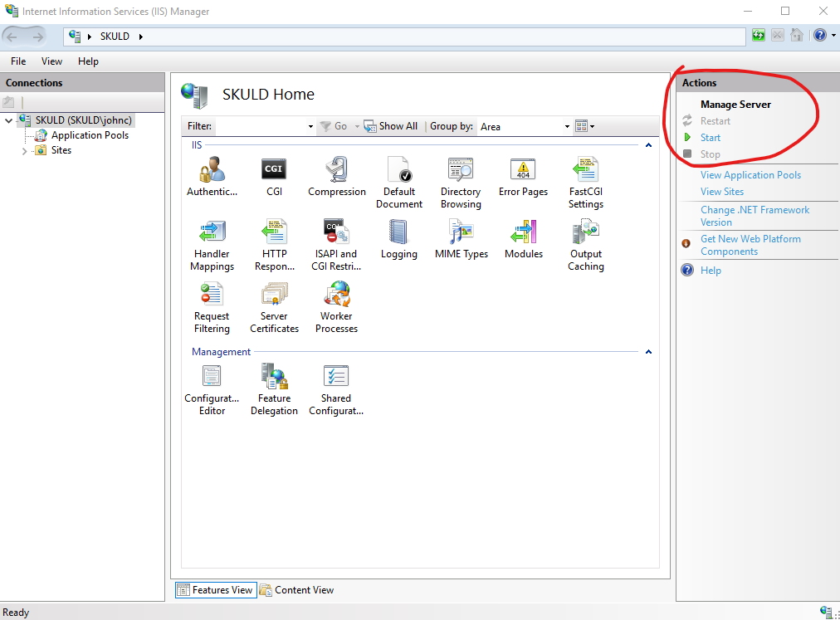Screen dimensions: 840x620
Task: Click the Connections pane connect icon
Action: 8,102
